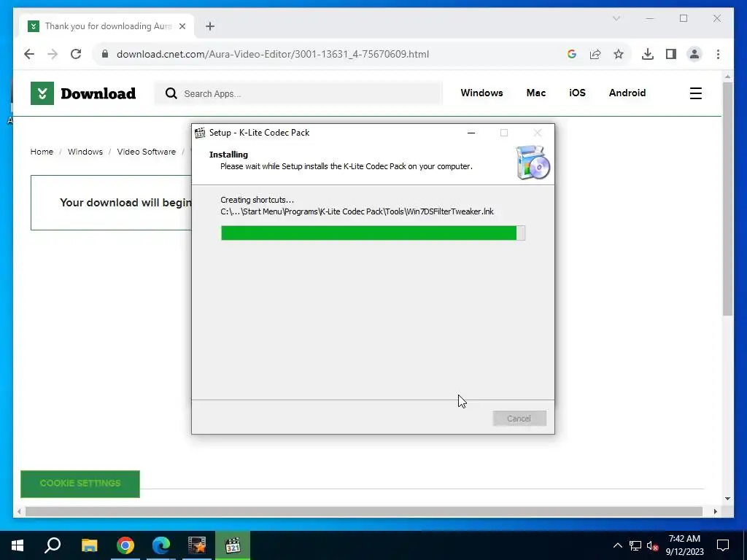Share this page using the share icon

coord(595,54)
